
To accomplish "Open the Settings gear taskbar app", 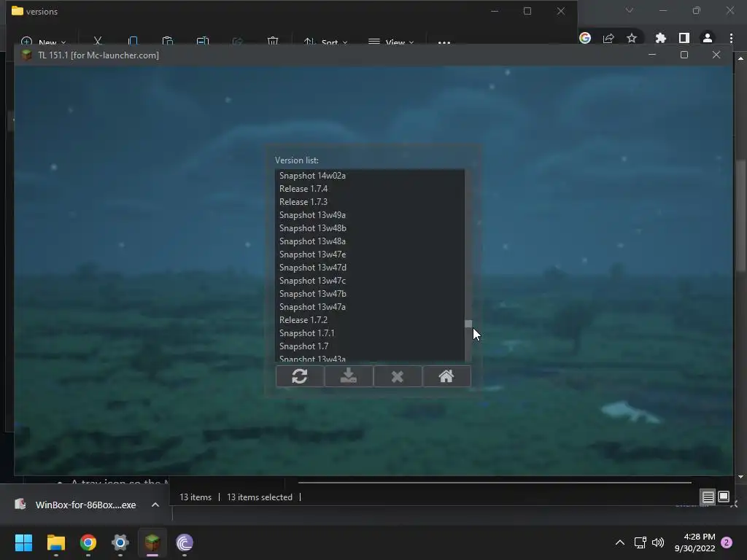I will click(120, 542).
